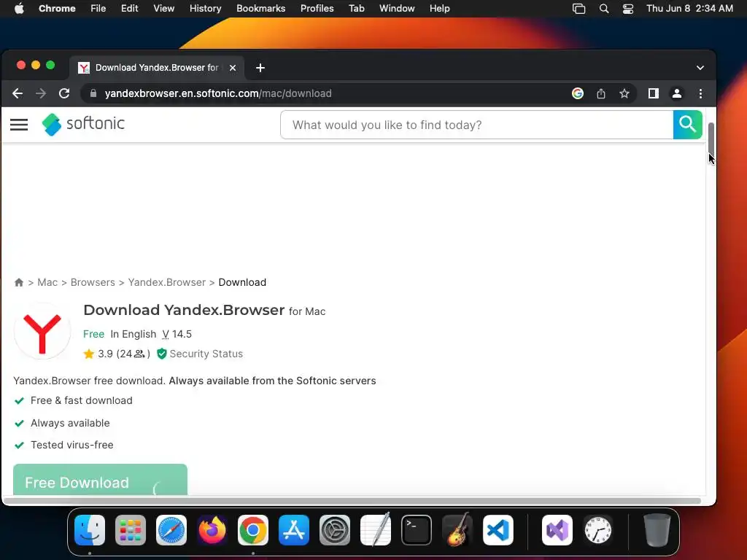The height and width of the screenshot is (560, 747).
Task: Open the Chrome profile icon
Action: point(676,94)
